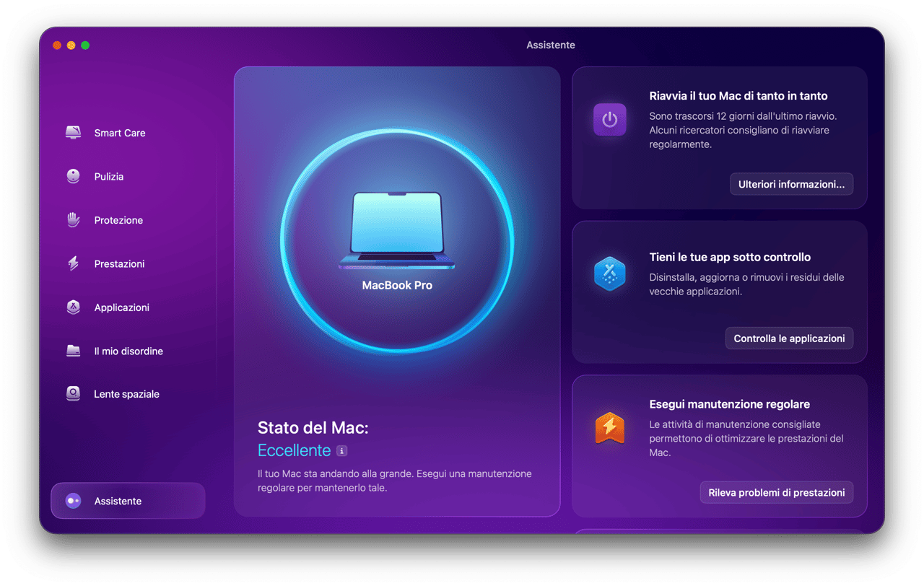The height and width of the screenshot is (586, 924).
Task: Minimize the window with the yellow button
Action: point(71,45)
